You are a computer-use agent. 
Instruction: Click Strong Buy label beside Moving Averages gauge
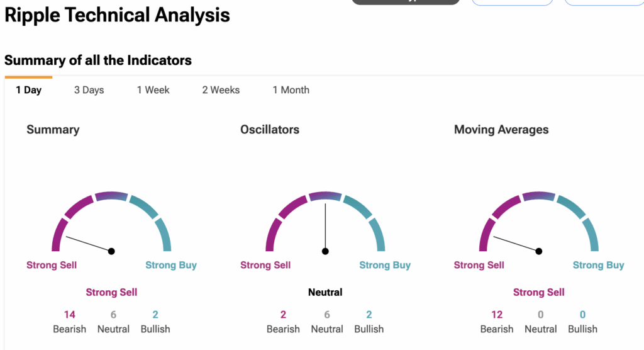tap(598, 265)
